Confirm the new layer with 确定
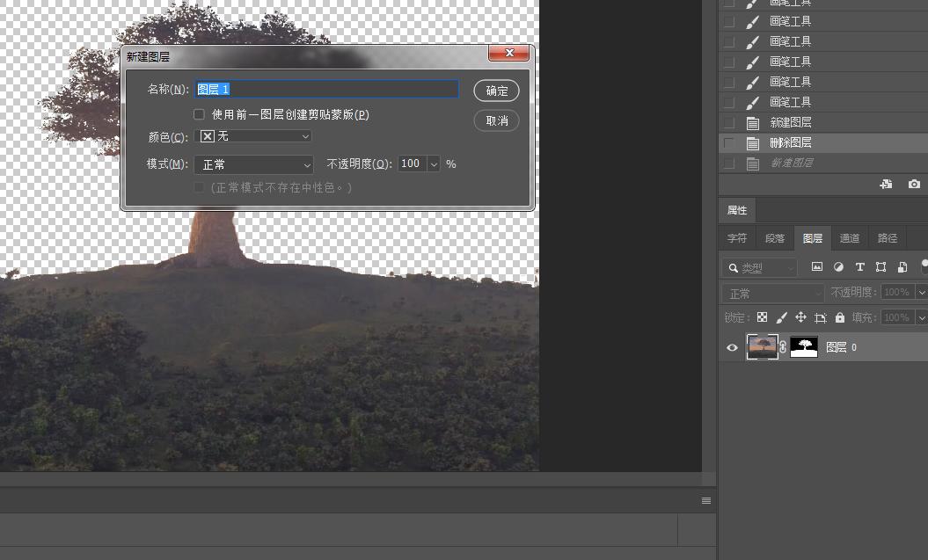This screenshot has width=928, height=560. pos(497,91)
